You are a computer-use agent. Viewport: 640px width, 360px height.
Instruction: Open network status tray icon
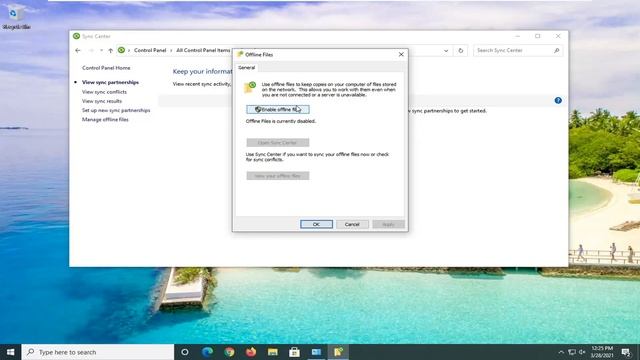click(572, 352)
